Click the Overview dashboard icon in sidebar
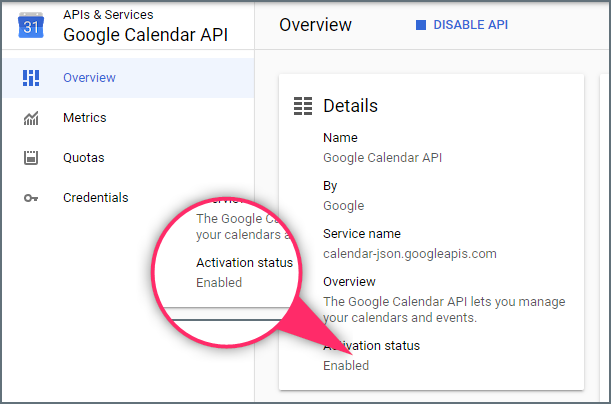The width and height of the screenshot is (611, 404). tap(31, 78)
